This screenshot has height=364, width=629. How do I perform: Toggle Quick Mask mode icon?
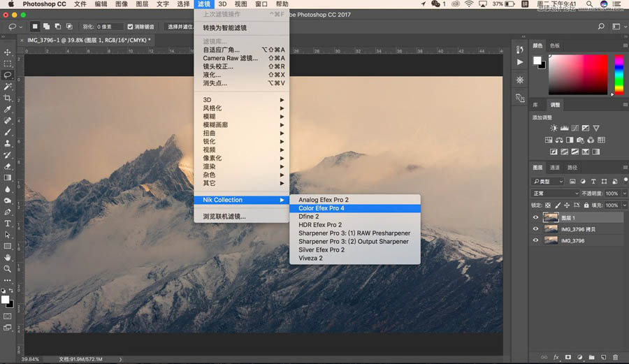8,316
